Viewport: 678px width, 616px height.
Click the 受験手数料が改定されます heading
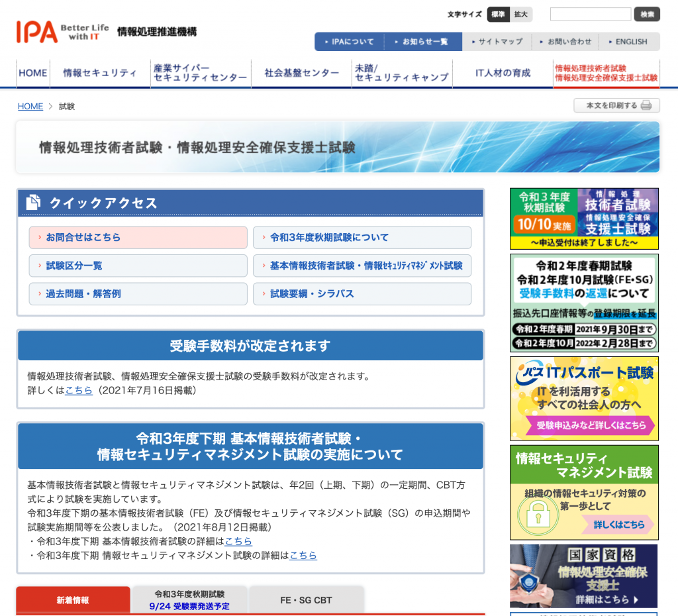(x=250, y=346)
